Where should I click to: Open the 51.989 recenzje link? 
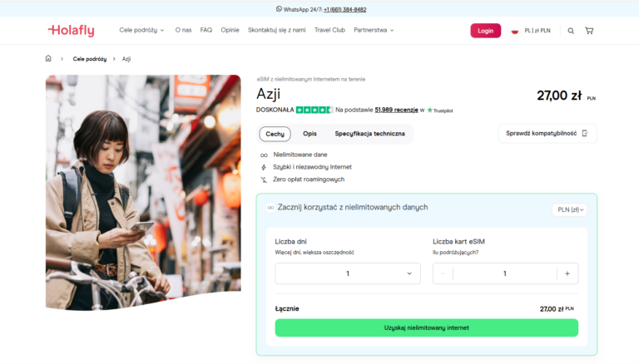coord(396,110)
